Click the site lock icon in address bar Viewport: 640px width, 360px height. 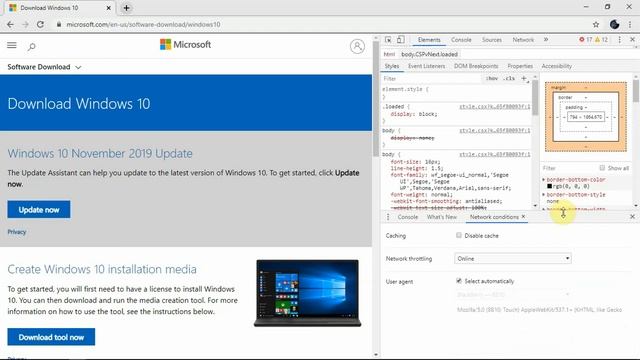[x=59, y=24]
